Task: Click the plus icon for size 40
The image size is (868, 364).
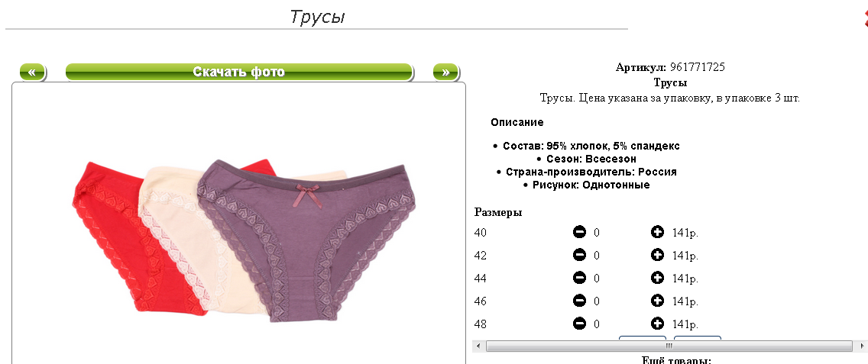Action: (x=657, y=232)
